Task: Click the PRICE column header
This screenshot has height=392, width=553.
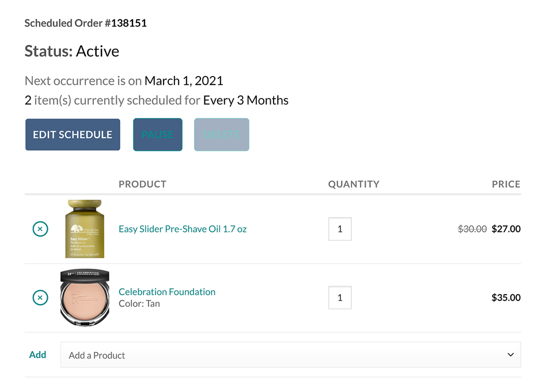Action: click(506, 184)
